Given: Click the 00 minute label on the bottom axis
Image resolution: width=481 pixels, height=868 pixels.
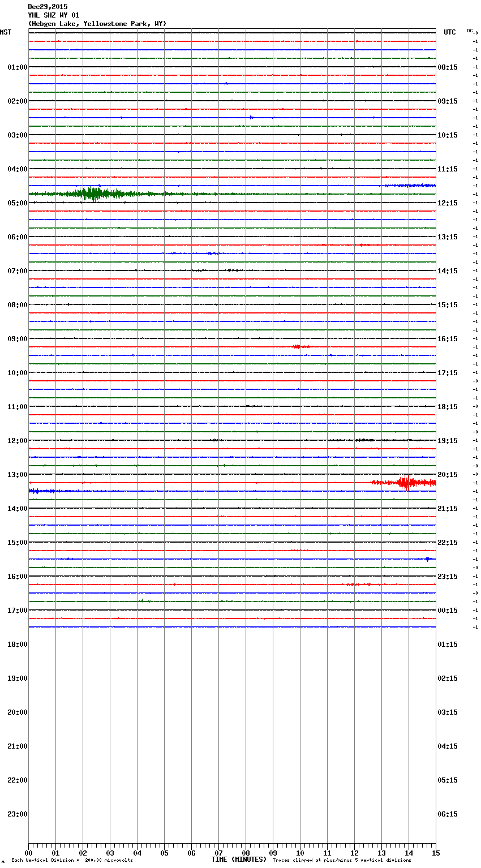Looking at the screenshot, I should click(x=28, y=853).
